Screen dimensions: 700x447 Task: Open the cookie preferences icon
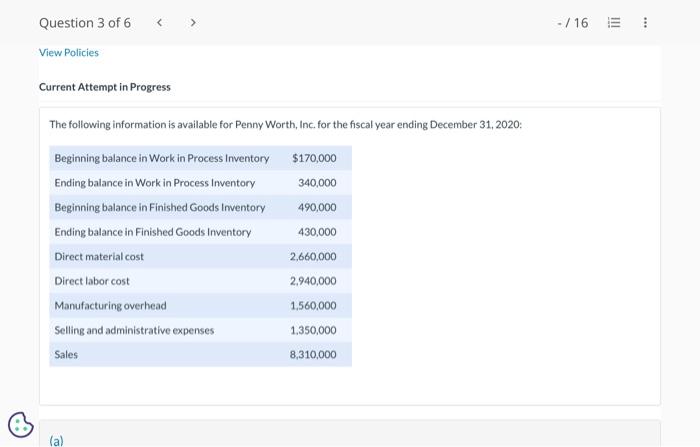pyautogui.click(x=21, y=425)
